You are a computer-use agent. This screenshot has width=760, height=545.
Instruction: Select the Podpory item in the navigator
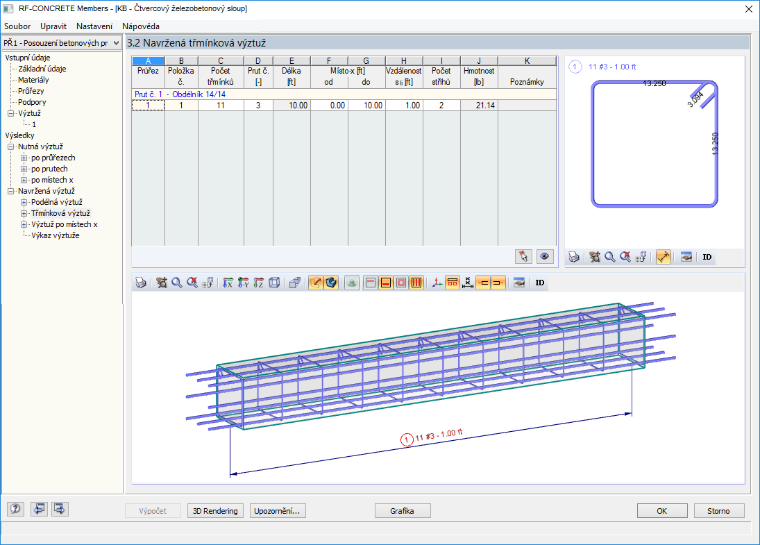pyautogui.click(x=32, y=102)
